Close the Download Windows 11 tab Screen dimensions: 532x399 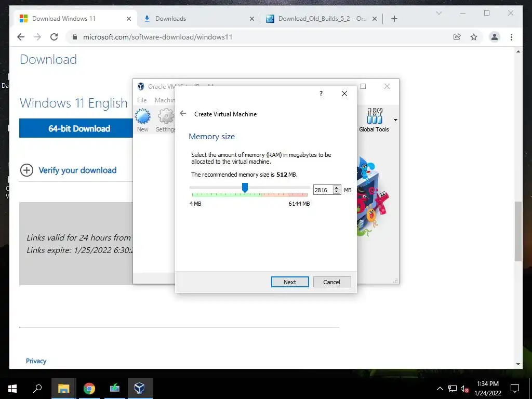coord(129,19)
